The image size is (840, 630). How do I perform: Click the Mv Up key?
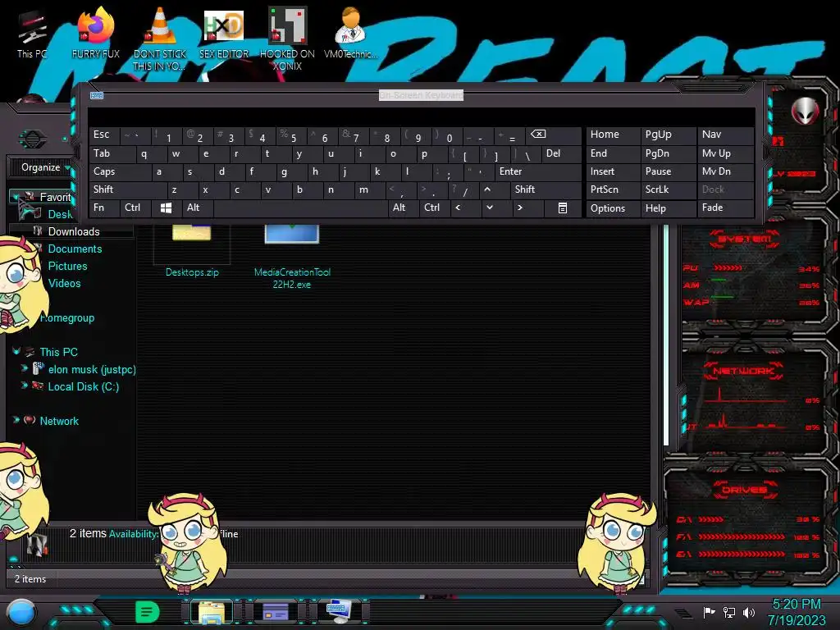[x=724, y=153]
